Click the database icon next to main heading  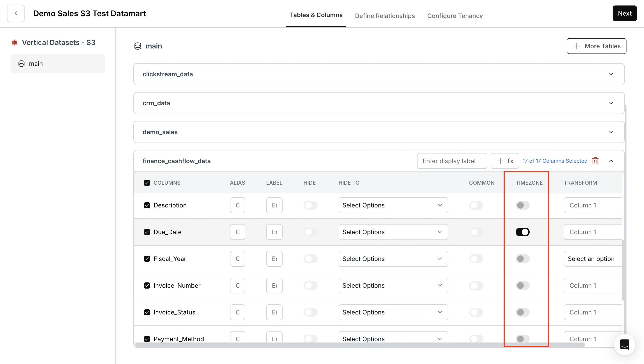point(138,46)
